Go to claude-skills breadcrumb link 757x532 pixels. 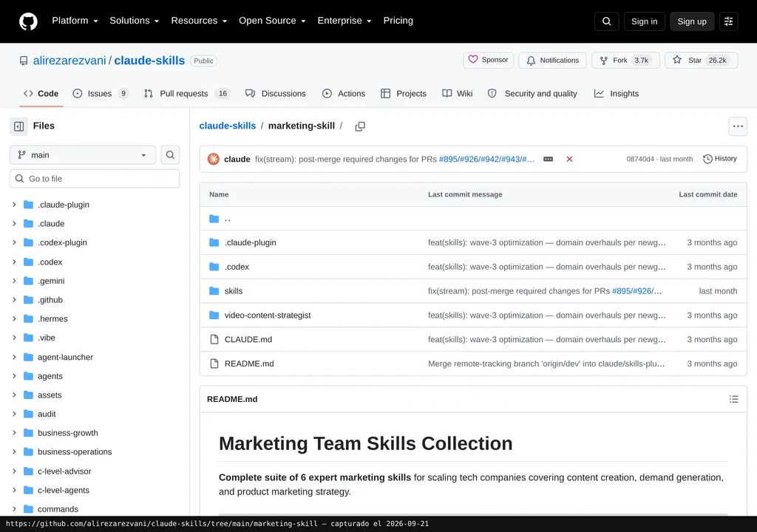click(x=228, y=126)
